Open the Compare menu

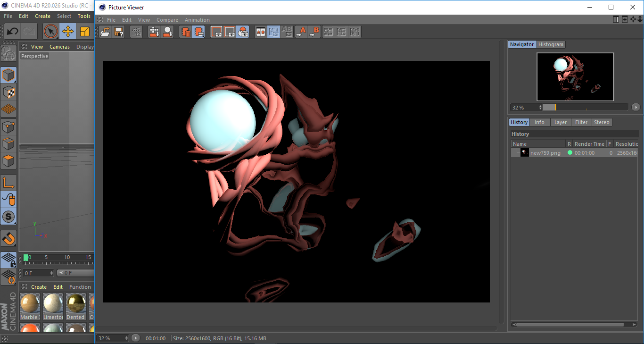[167, 20]
